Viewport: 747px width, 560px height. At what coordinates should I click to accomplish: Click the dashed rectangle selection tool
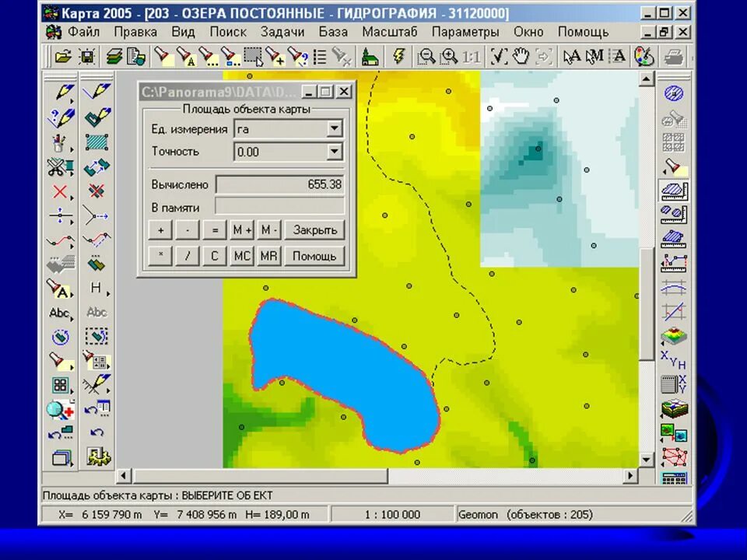[253, 57]
